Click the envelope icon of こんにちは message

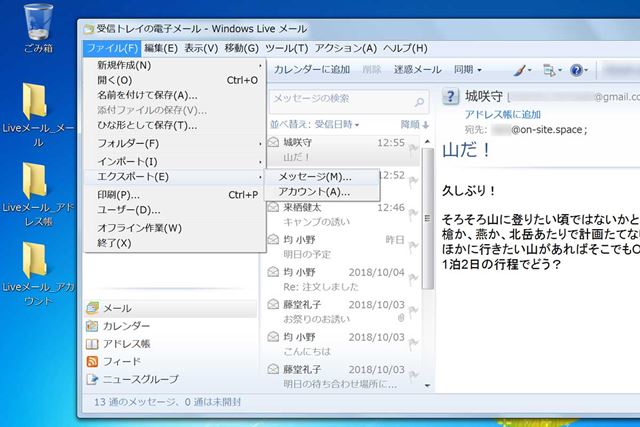point(273,337)
